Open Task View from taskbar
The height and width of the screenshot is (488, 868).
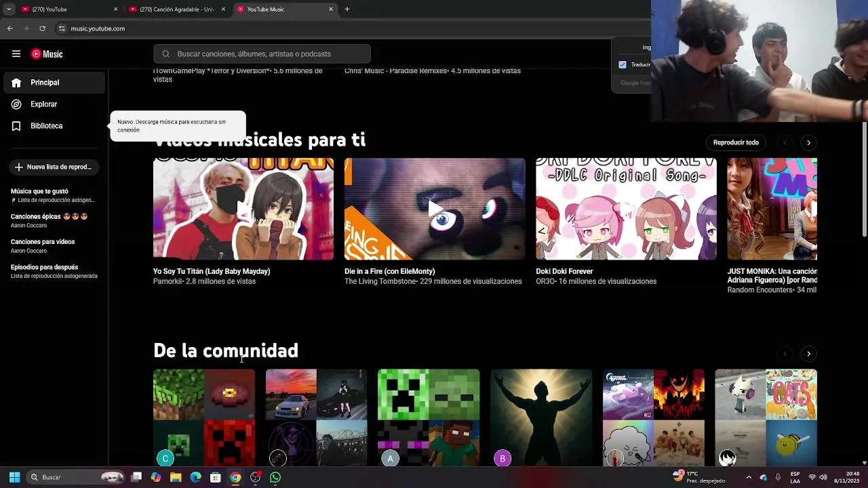click(136, 477)
